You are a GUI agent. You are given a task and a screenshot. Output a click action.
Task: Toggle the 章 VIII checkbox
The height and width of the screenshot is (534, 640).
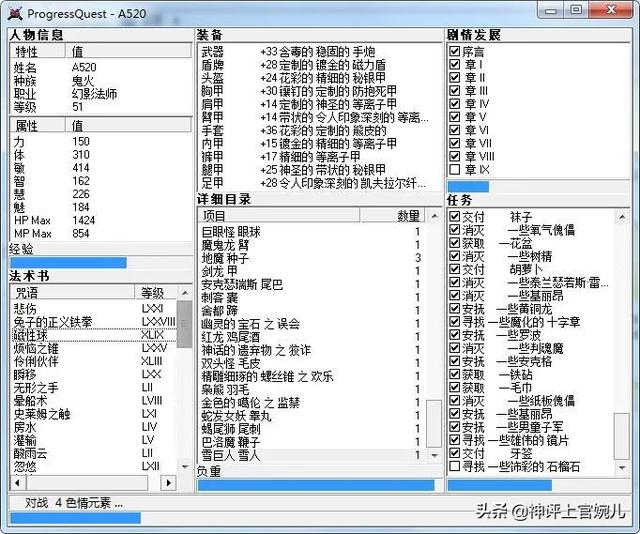[x=454, y=156]
